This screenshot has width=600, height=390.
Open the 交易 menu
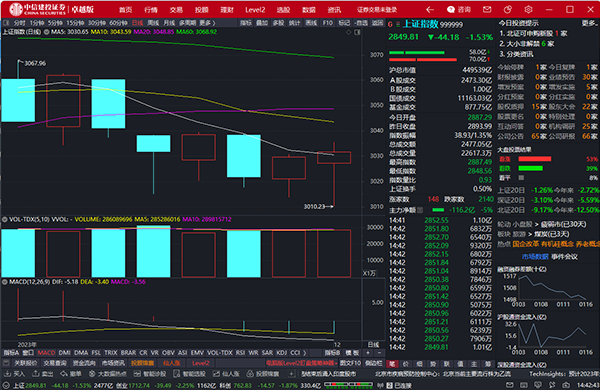tap(176, 10)
